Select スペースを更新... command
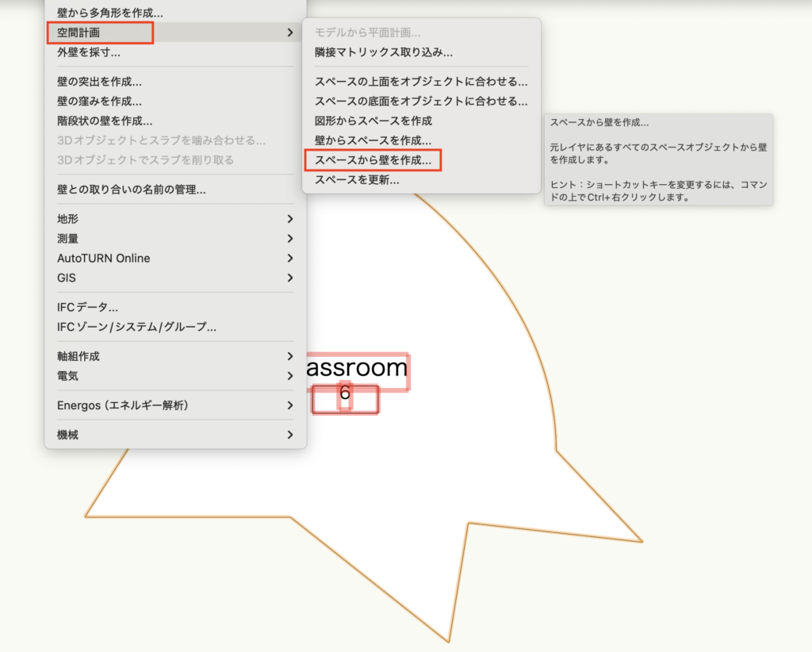 pos(357,180)
